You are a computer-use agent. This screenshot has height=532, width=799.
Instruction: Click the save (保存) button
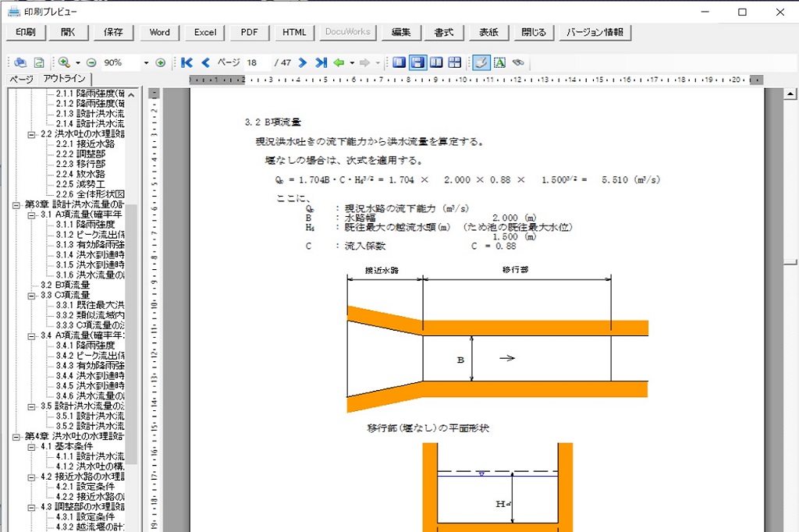click(x=113, y=32)
